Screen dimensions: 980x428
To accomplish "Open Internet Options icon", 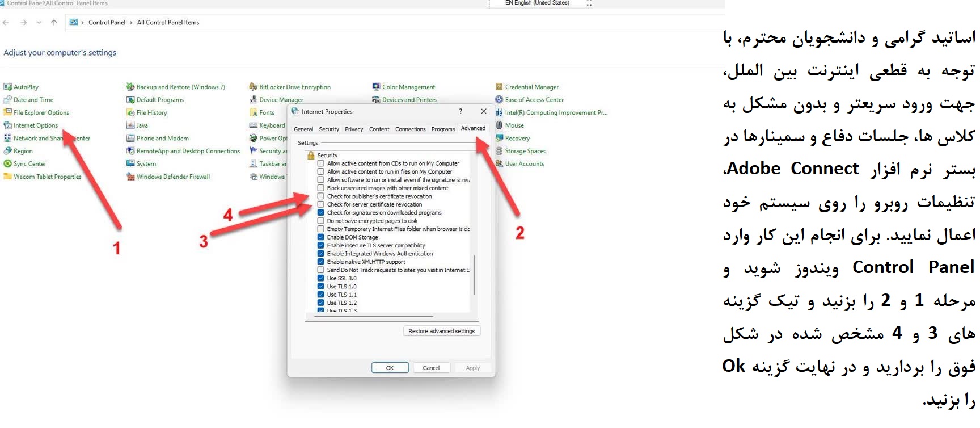I will [7, 125].
